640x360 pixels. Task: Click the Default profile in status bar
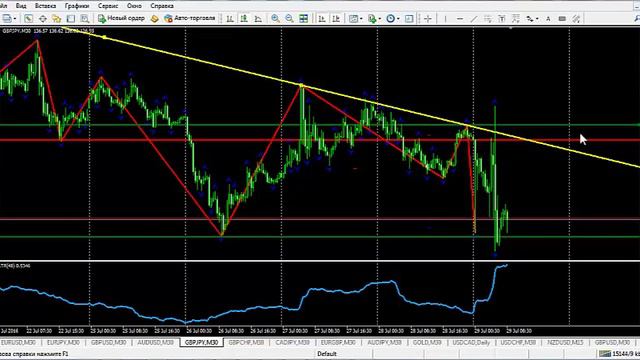pos(327,354)
